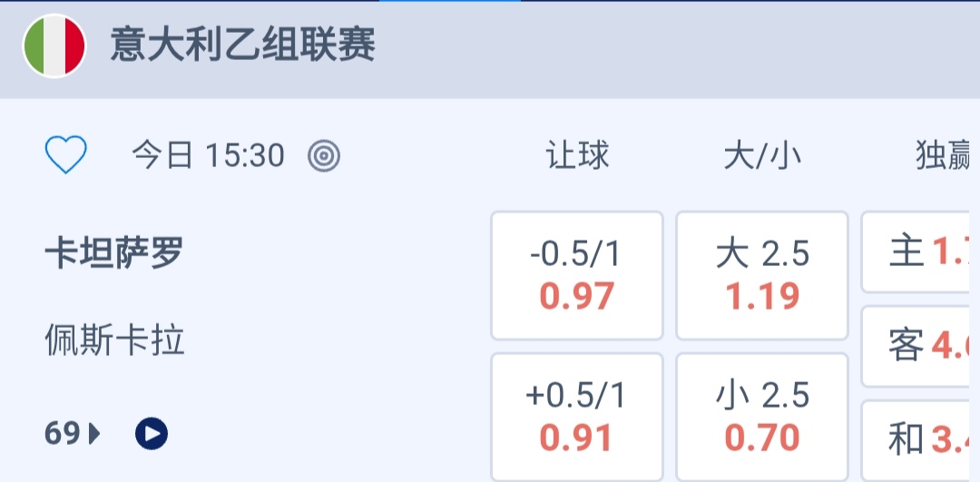The height and width of the screenshot is (482, 980).
Task: Pick the +0.5/1 handicap at 0.91
Action: [577, 417]
